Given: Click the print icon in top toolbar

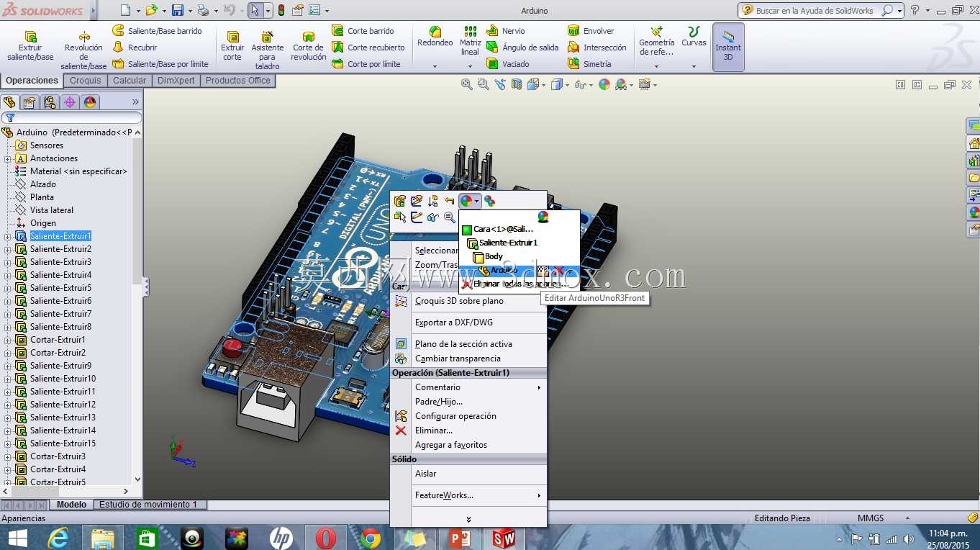Looking at the screenshot, I should [x=203, y=10].
